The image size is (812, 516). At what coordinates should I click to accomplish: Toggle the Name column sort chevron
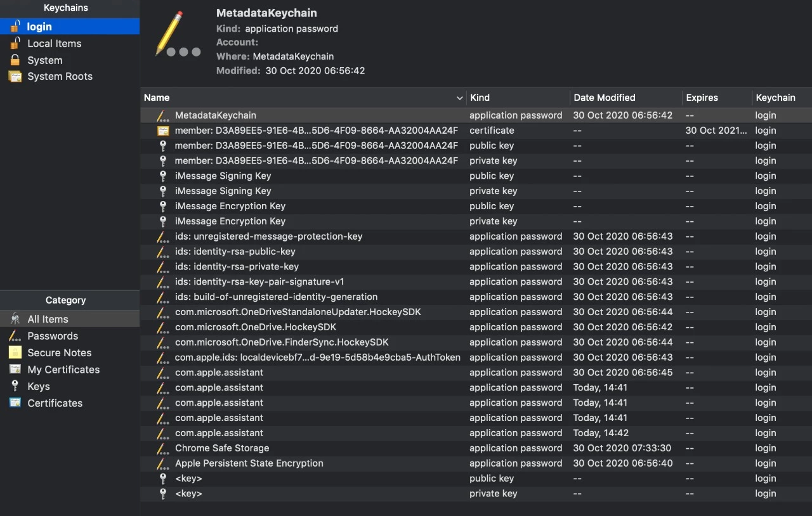459,98
